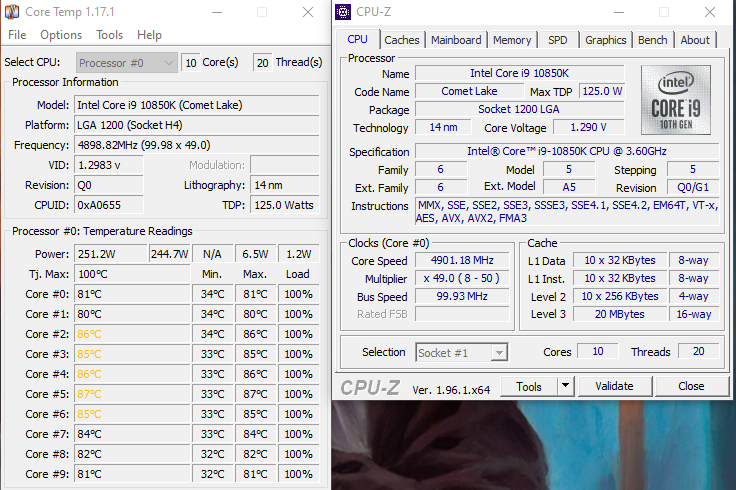Open the Tools menu in Core Temp
The width and height of the screenshot is (736, 490).
109,35
